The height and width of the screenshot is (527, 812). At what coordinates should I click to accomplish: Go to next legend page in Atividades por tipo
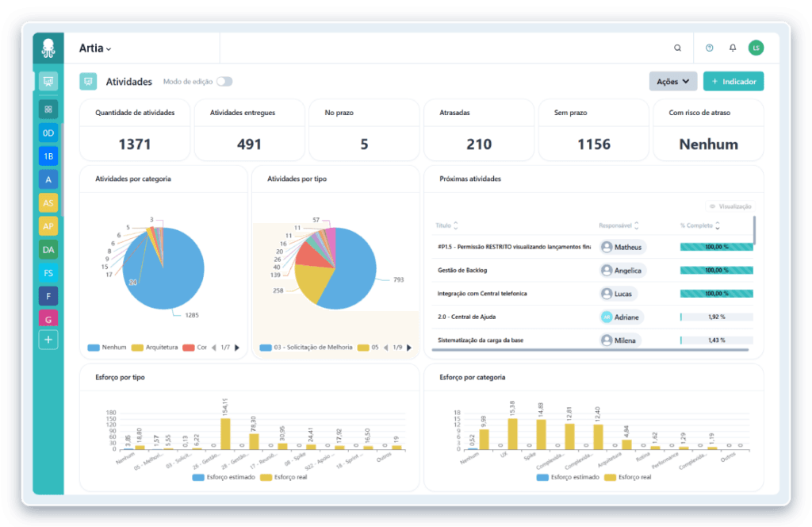pyautogui.click(x=409, y=348)
